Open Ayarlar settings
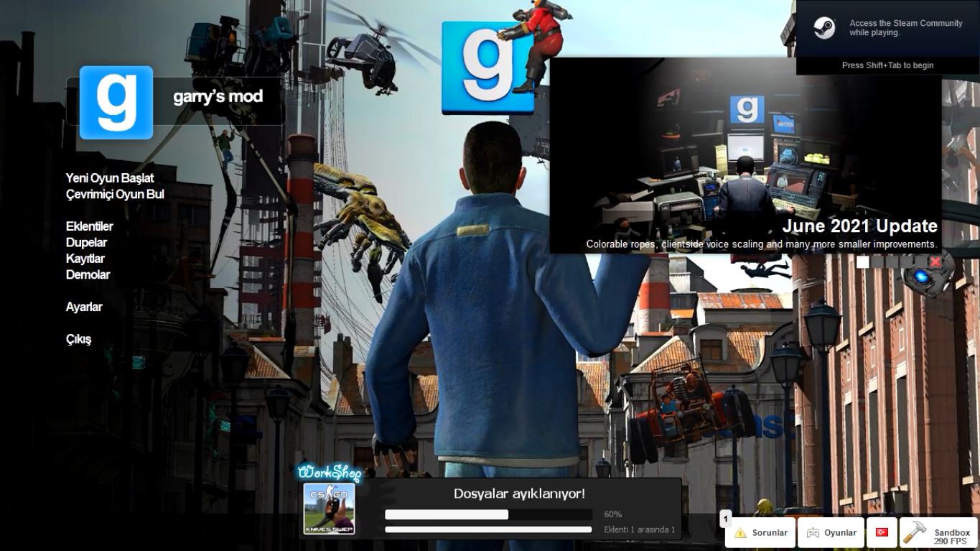Screen dimensions: 980x551 tap(84, 307)
